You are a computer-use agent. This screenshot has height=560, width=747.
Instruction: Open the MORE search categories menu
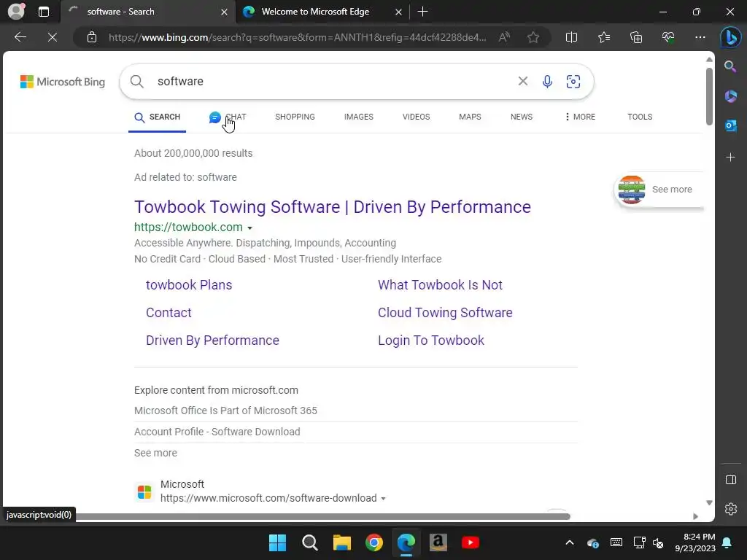(x=580, y=117)
